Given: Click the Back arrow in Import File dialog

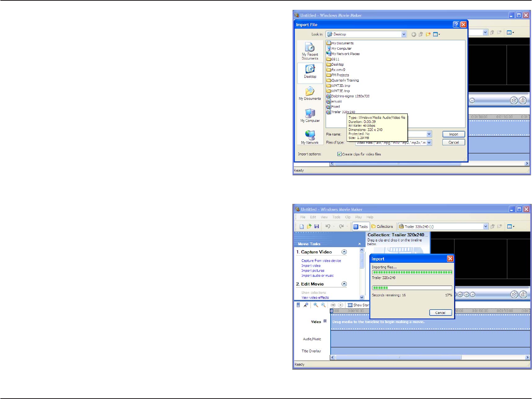Looking at the screenshot, I should [x=414, y=35].
